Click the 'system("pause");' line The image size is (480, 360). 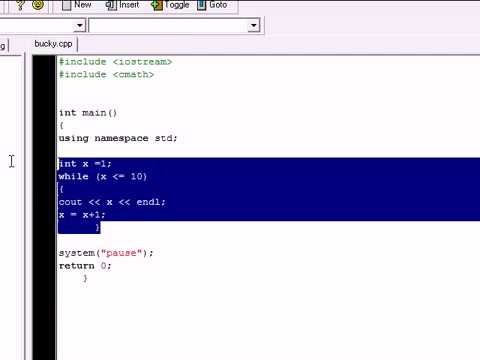coord(106,253)
